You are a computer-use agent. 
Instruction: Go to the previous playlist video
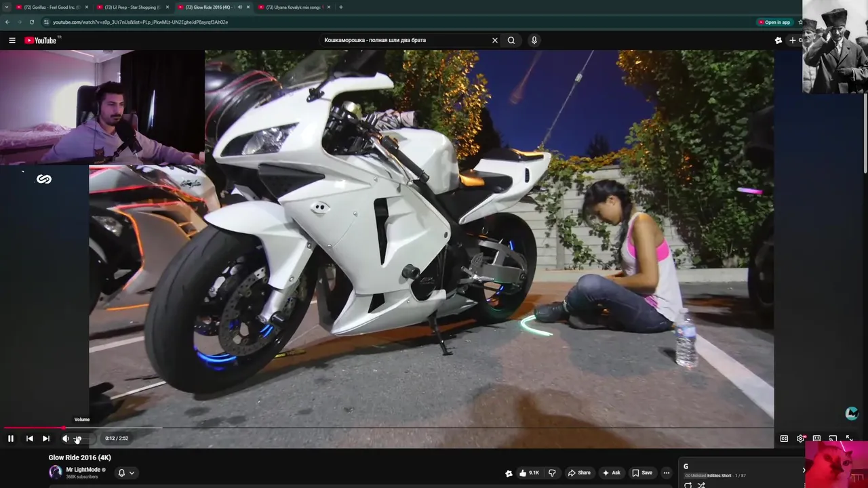[29, 439]
